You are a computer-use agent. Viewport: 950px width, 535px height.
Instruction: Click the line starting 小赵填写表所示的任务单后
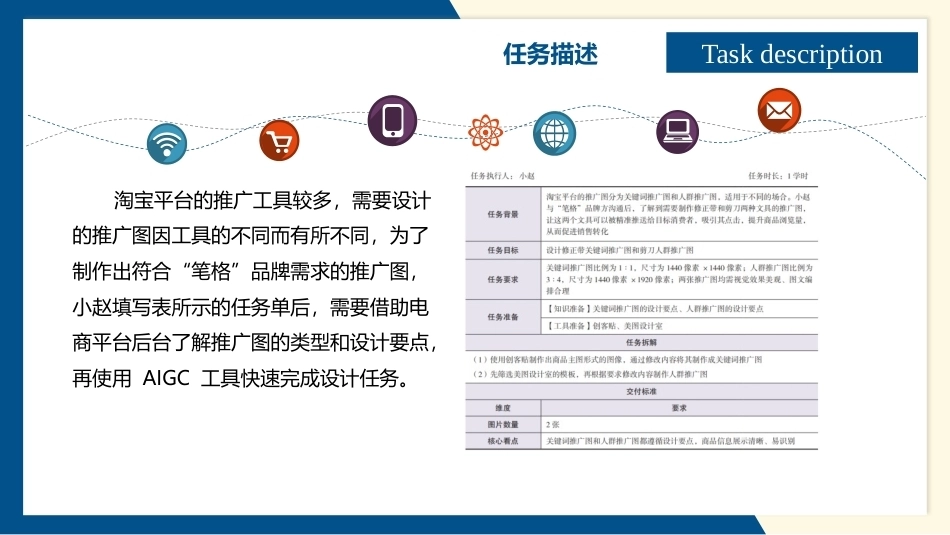[x=250, y=307]
